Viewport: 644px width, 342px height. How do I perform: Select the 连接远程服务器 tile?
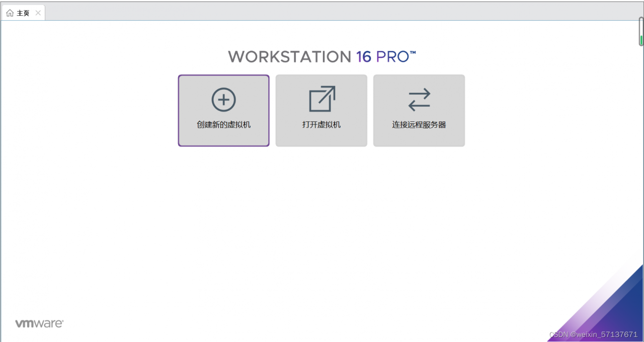pyautogui.click(x=419, y=111)
